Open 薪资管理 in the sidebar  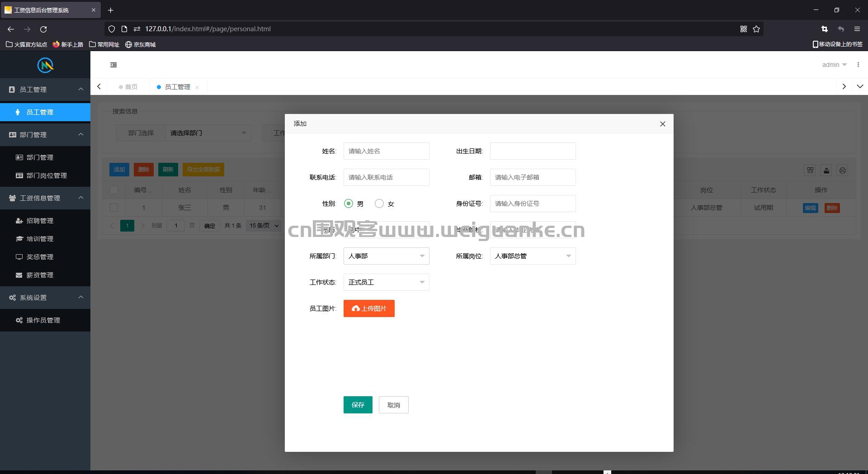[40, 275]
